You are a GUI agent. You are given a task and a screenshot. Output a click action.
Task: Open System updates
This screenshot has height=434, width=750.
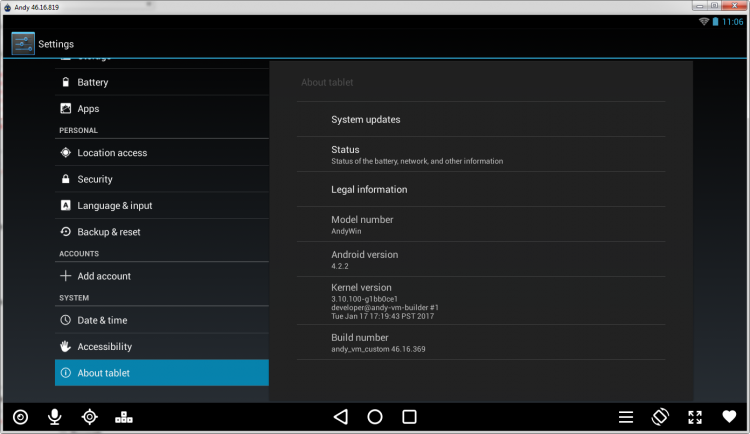point(481,119)
